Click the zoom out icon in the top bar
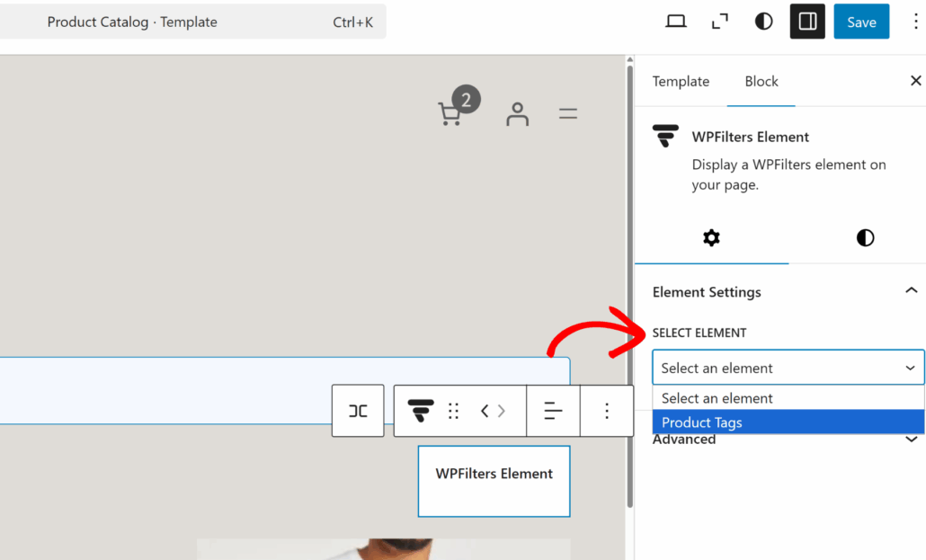 click(x=719, y=21)
